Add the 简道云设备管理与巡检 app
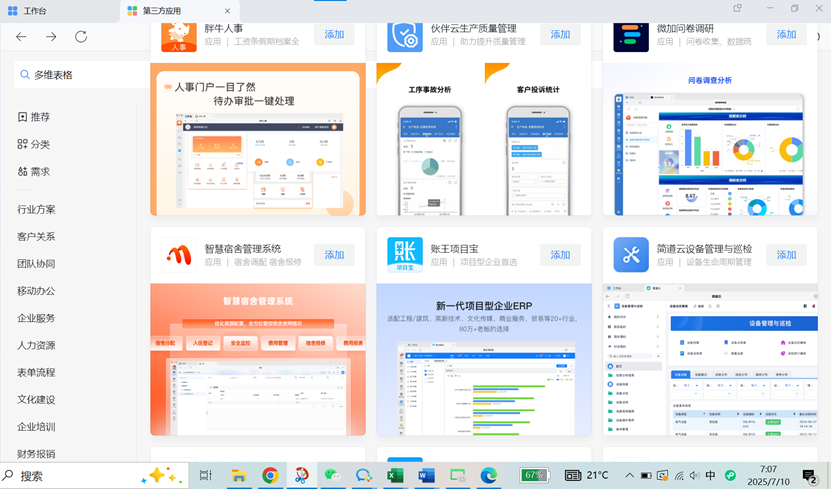 [786, 255]
